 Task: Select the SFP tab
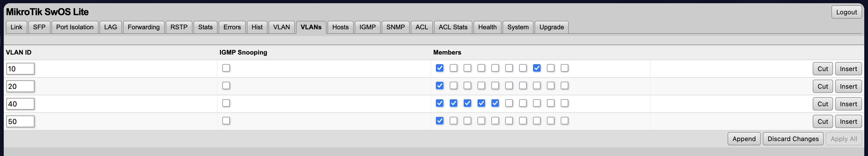pyautogui.click(x=39, y=27)
